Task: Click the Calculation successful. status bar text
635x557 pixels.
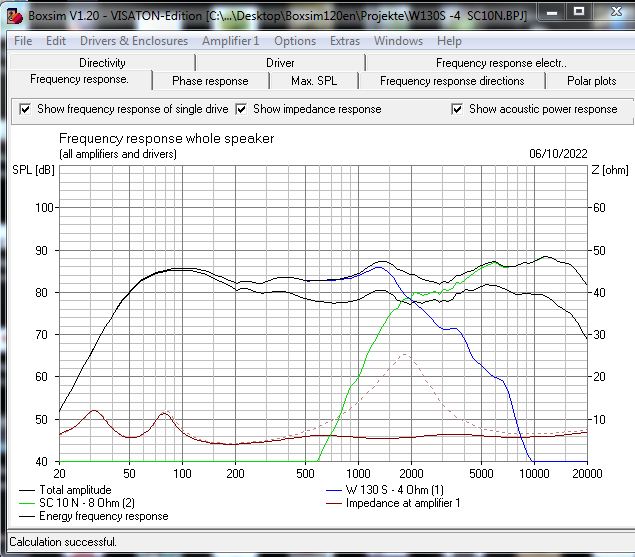Action: tap(63, 542)
